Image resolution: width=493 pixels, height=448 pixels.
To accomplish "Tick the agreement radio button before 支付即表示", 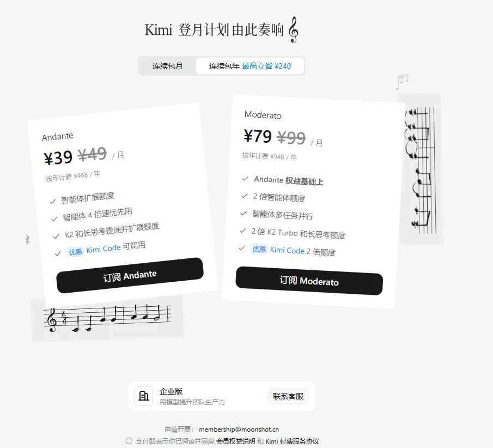I will [129, 441].
